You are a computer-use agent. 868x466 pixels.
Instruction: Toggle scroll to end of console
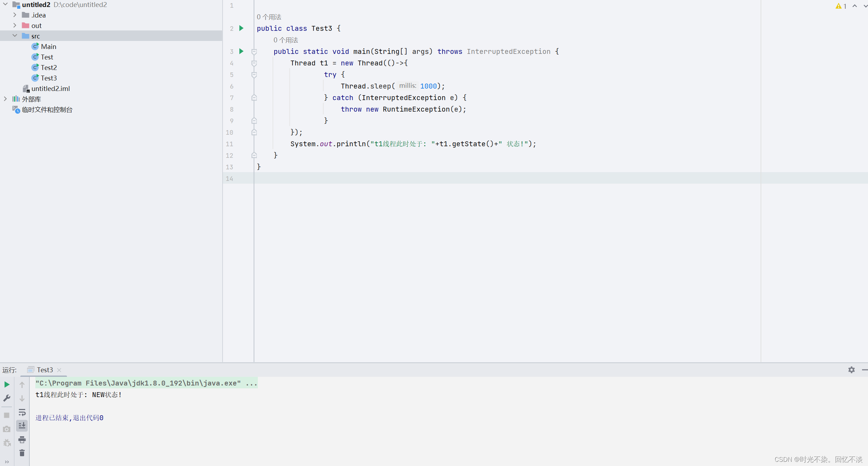point(22,426)
